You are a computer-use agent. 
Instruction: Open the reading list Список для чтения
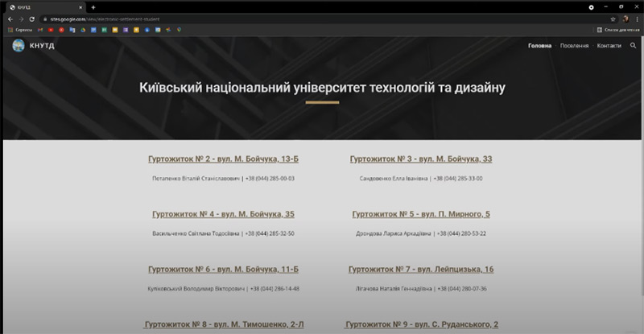click(x=618, y=30)
